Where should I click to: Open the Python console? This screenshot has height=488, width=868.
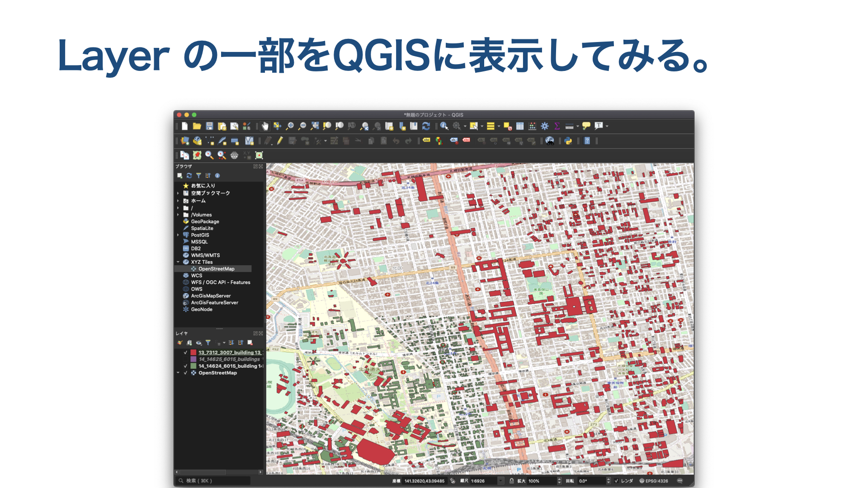567,141
